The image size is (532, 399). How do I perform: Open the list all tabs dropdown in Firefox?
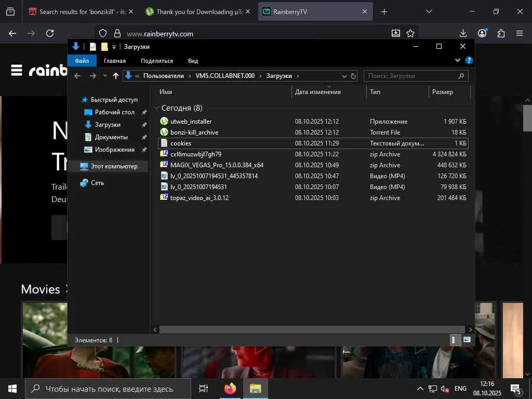coord(429,11)
